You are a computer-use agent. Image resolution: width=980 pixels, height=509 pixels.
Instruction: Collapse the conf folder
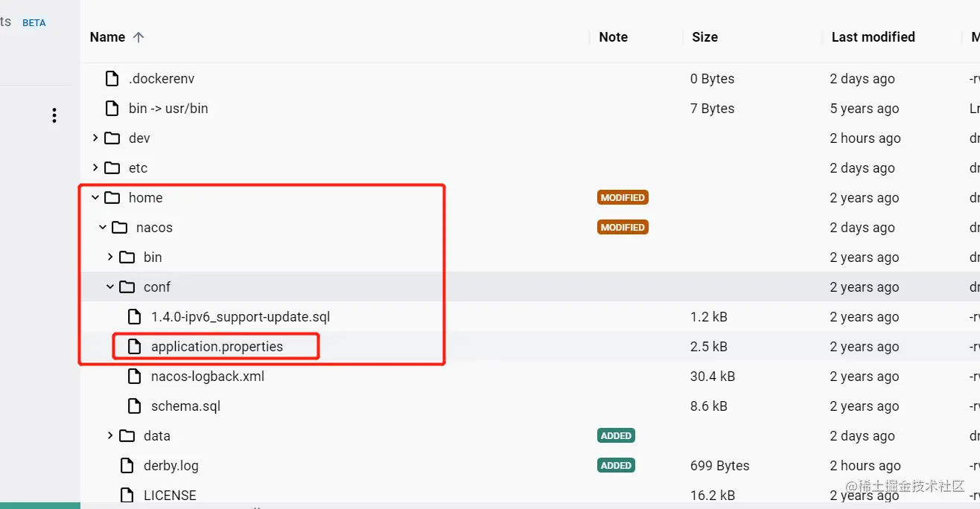(110, 287)
